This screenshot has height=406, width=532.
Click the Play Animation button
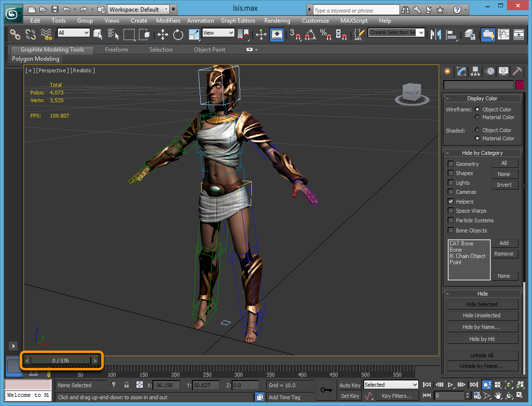(450, 385)
